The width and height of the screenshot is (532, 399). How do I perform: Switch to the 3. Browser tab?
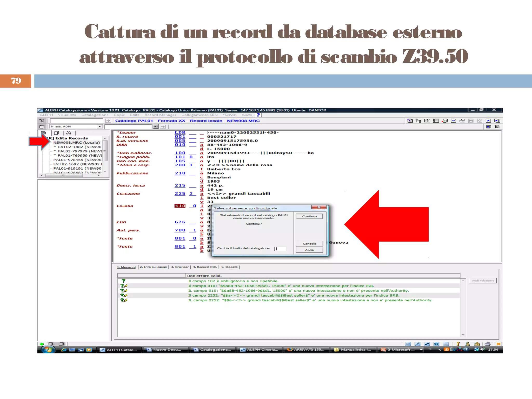pyautogui.click(x=180, y=267)
